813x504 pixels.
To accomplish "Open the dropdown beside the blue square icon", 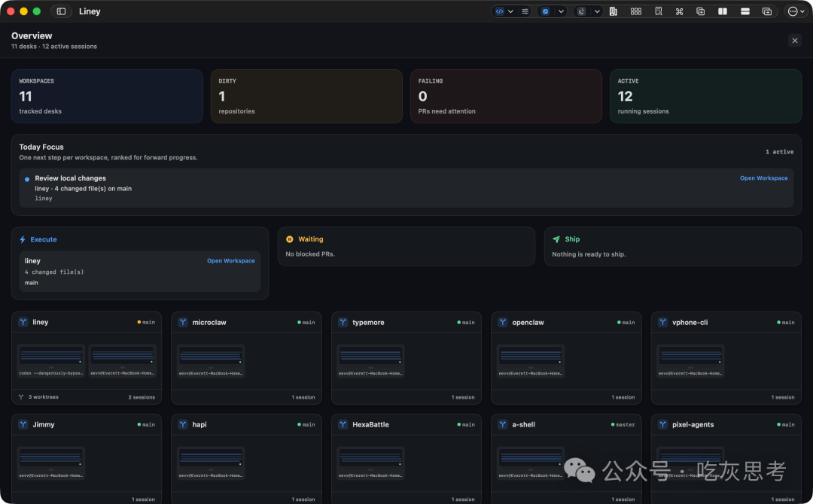I will (x=561, y=11).
